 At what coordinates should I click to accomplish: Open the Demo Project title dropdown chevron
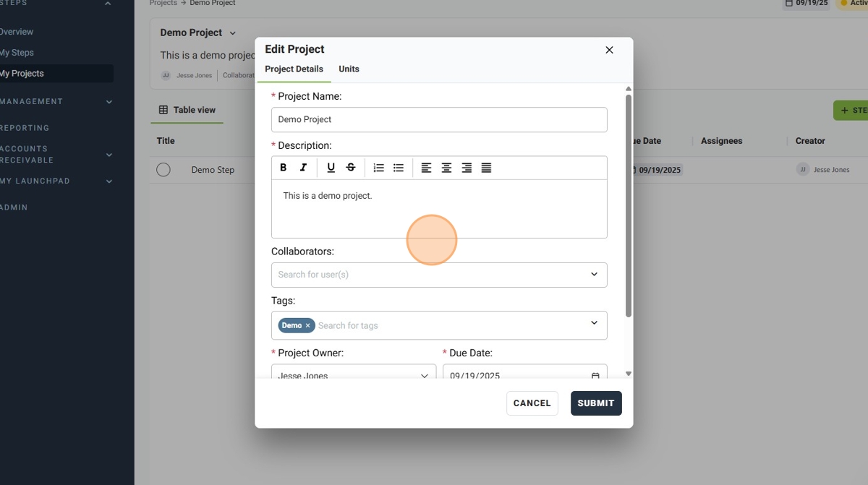click(x=232, y=33)
